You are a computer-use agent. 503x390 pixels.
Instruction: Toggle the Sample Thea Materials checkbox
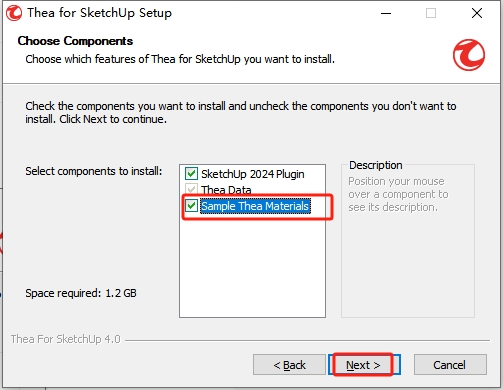click(191, 205)
